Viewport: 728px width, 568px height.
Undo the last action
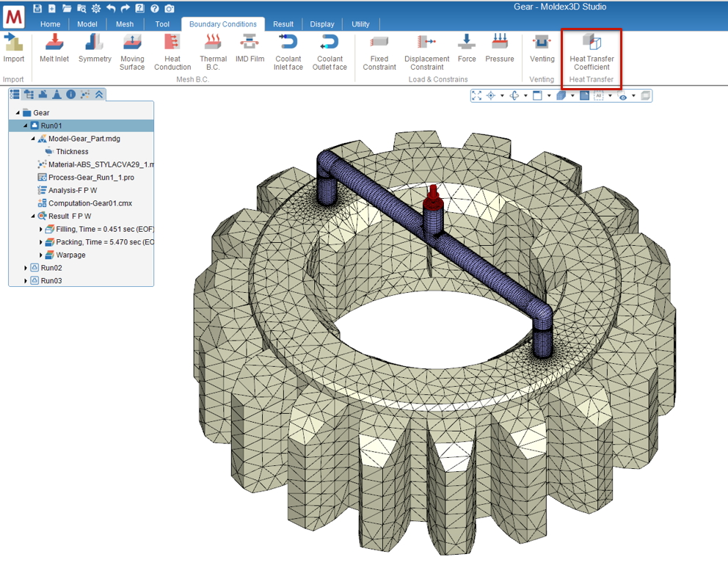[111, 8]
